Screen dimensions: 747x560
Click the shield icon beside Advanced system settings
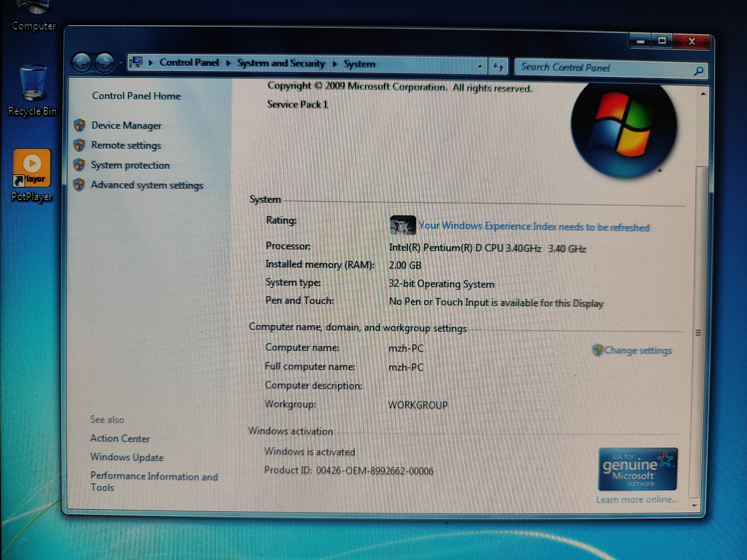79,185
